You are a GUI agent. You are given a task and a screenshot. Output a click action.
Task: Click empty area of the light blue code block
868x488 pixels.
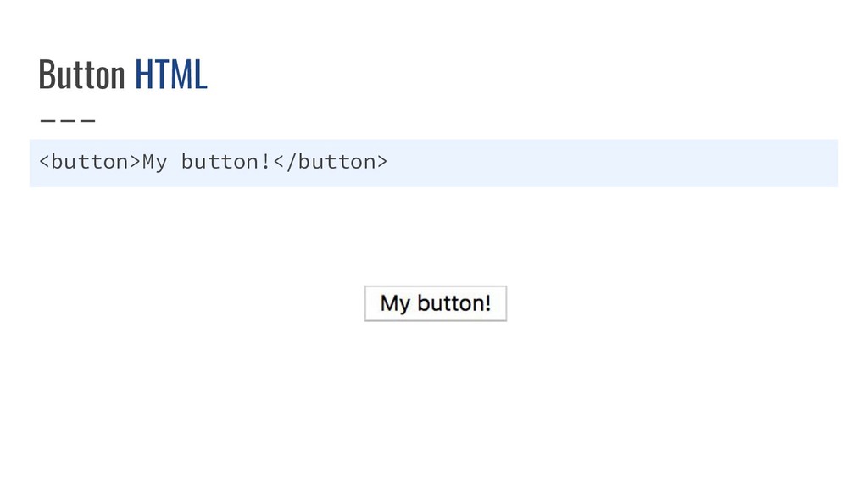(x=609, y=164)
